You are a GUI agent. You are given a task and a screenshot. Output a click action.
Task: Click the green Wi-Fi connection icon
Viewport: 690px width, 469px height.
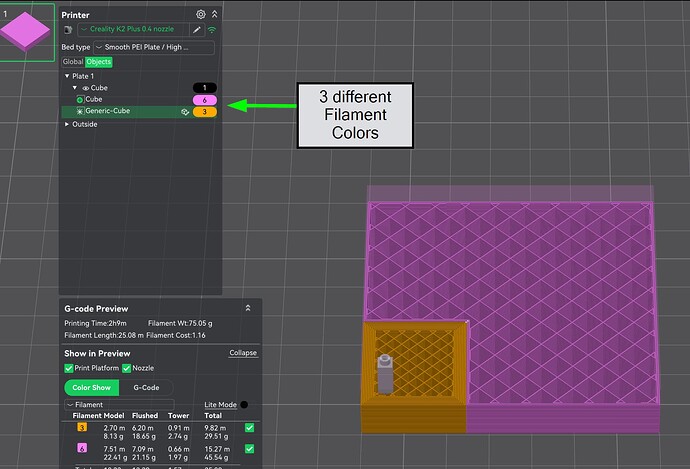[212, 30]
